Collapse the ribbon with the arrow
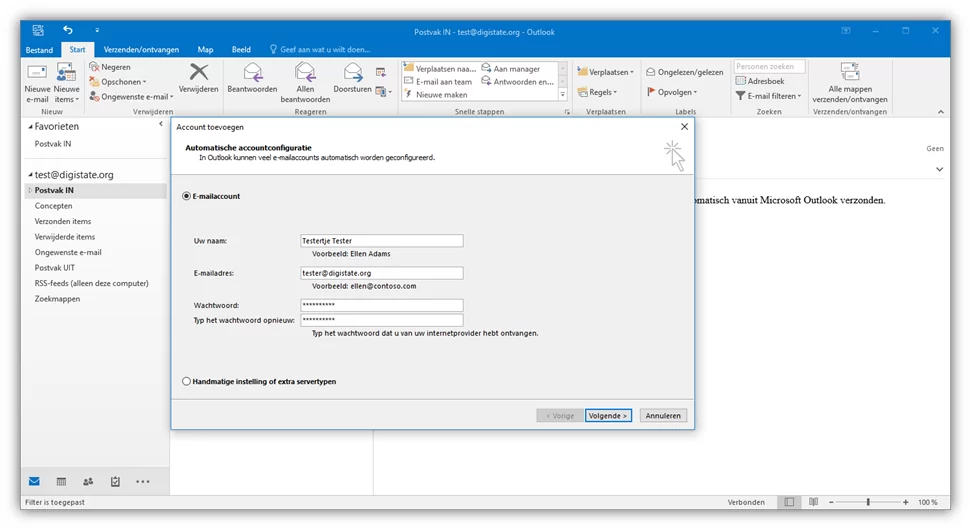Viewport: 971px width, 530px height. 941,112
